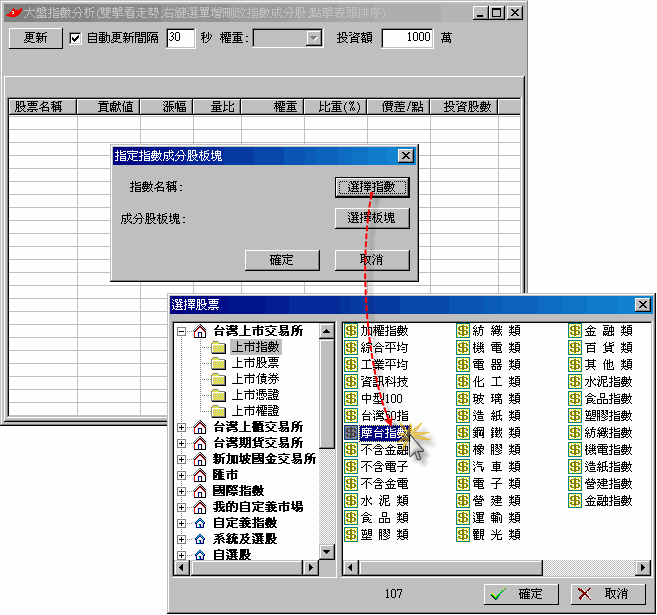The image size is (657, 615).
Task: Expand the 台灣期貨交易所 tree node
Action: pos(182,443)
